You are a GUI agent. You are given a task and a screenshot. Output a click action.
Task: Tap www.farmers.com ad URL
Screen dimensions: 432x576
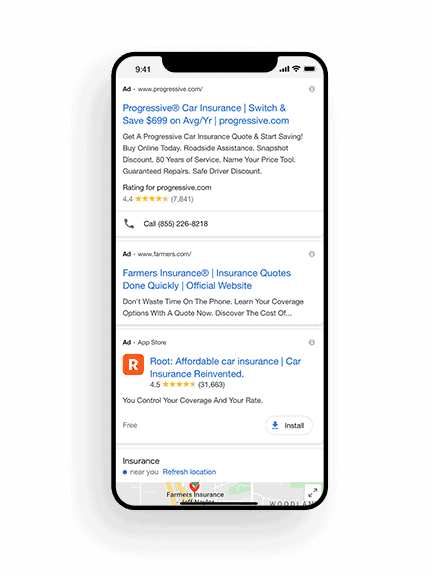[x=165, y=254]
